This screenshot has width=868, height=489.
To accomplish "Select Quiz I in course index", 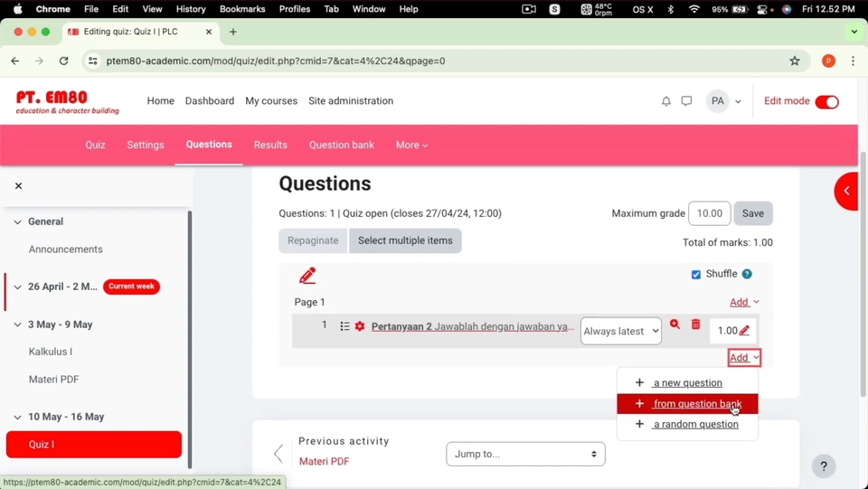I will tap(94, 445).
